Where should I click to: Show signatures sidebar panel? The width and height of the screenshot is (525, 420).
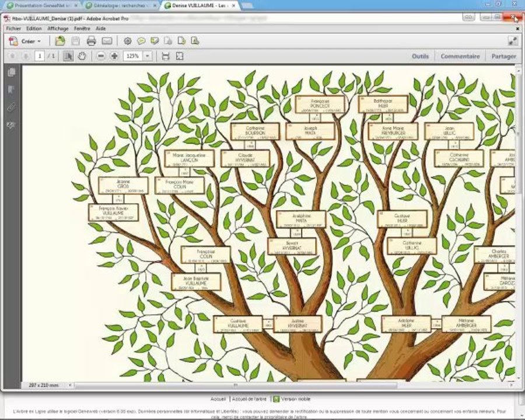pos(12,125)
